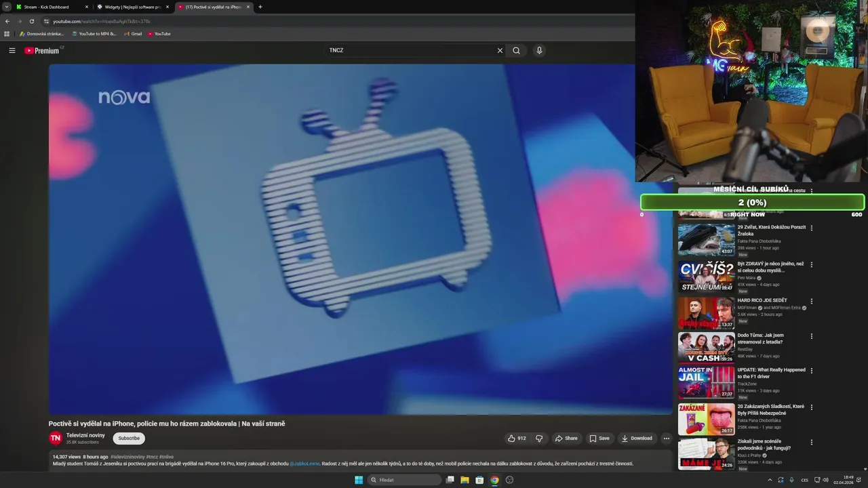Viewport: 868px width, 488px height.
Task: Subscribe to Televizní noviny
Action: point(129,438)
